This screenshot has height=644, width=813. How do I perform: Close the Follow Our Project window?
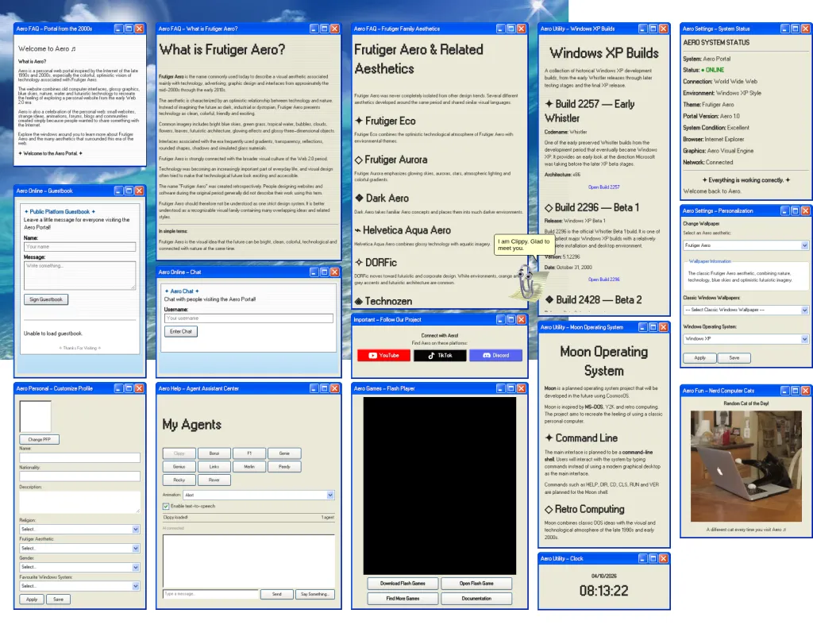pyautogui.click(x=521, y=319)
